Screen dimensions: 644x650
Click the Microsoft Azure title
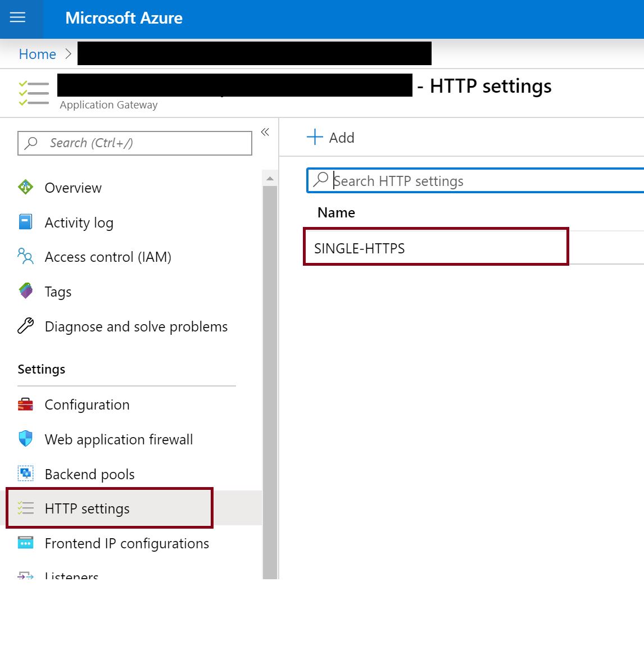tap(124, 18)
